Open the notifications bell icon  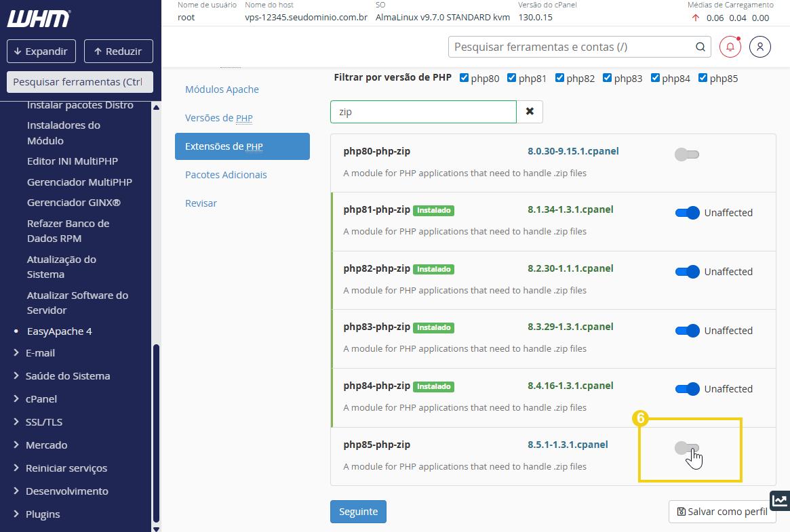click(730, 46)
